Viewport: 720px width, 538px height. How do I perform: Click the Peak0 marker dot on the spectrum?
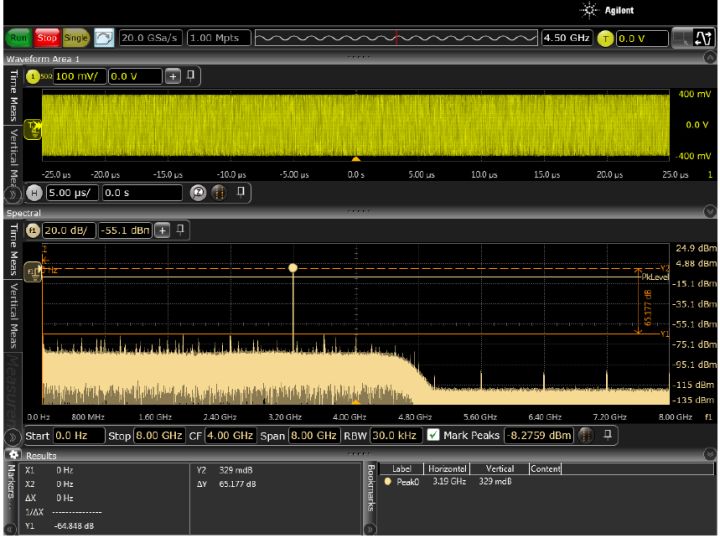click(293, 268)
